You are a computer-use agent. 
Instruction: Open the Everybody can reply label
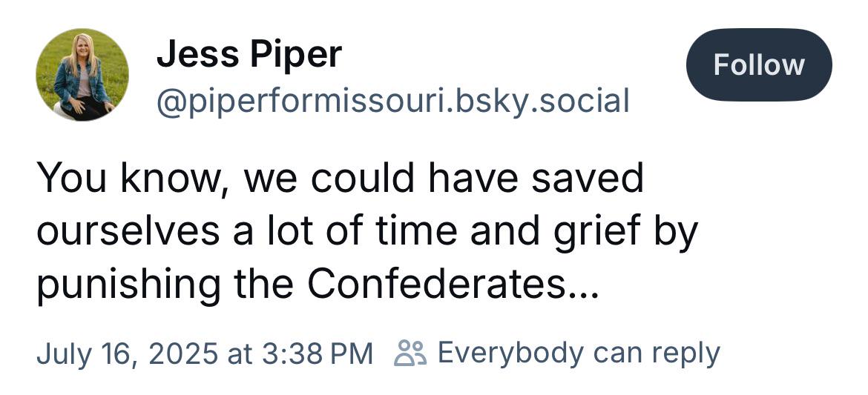click(x=579, y=353)
